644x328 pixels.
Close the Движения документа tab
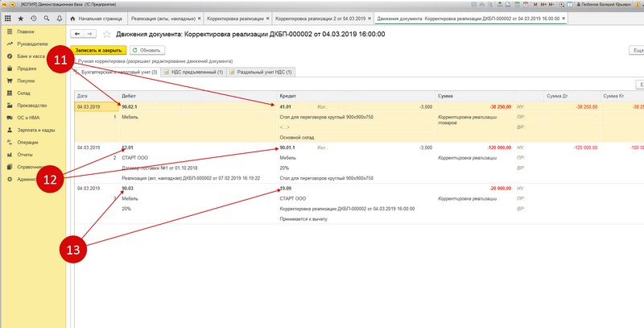pyautogui.click(x=563, y=19)
